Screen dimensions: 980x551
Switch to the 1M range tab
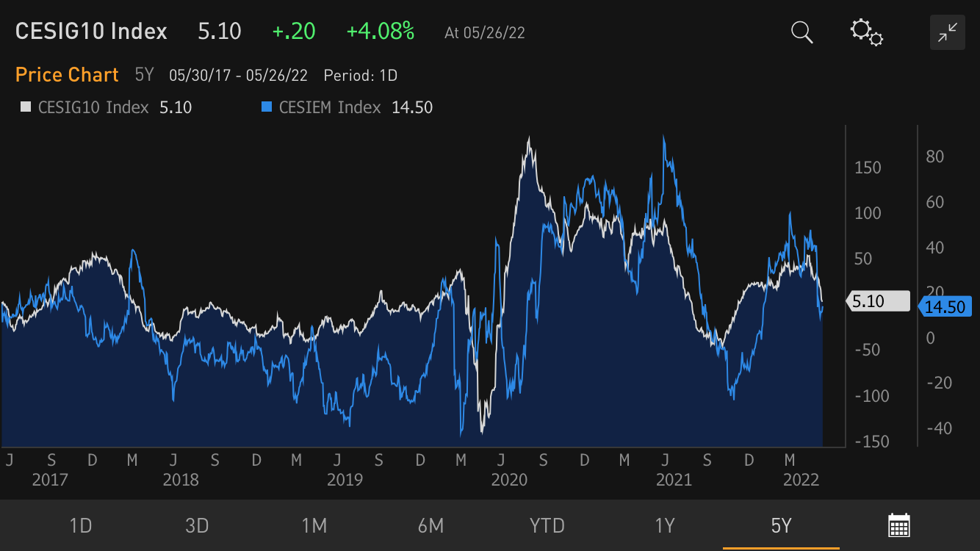click(x=314, y=526)
